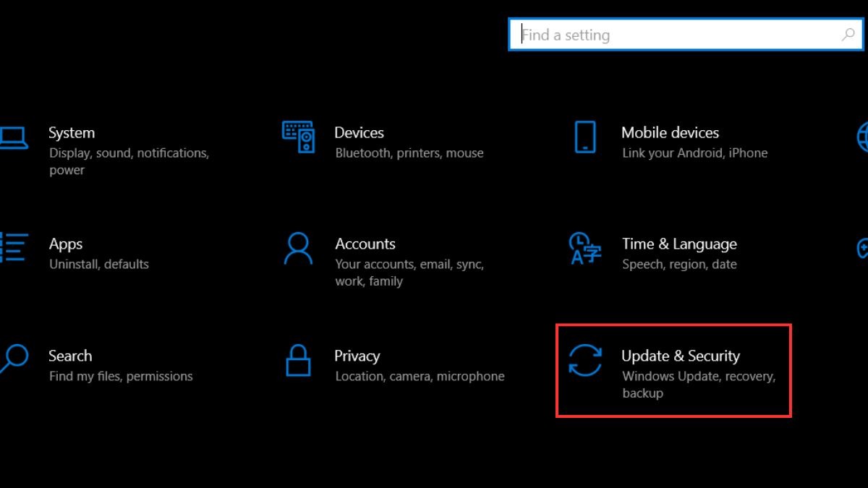The width and height of the screenshot is (868, 488).
Task: Open the Time & Language title
Action: coord(679,244)
